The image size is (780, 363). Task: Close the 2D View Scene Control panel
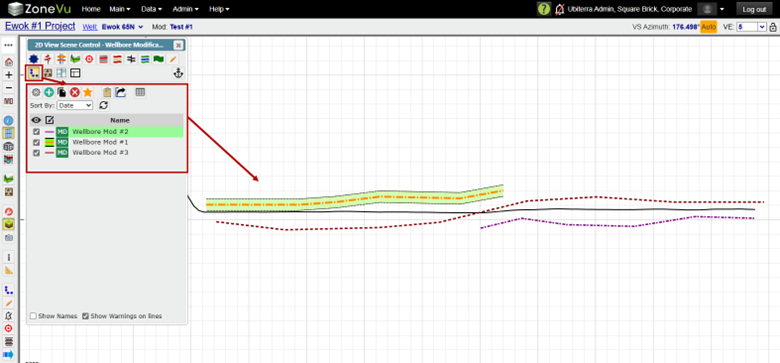point(178,45)
